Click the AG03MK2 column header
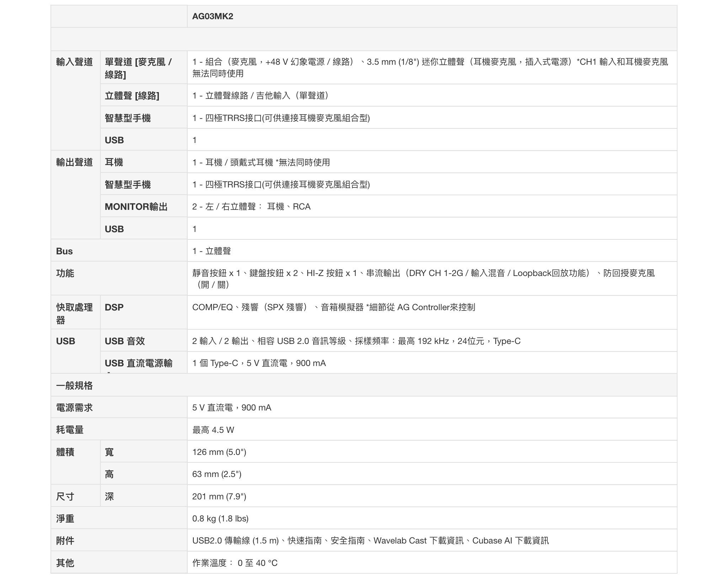 [213, 16]
